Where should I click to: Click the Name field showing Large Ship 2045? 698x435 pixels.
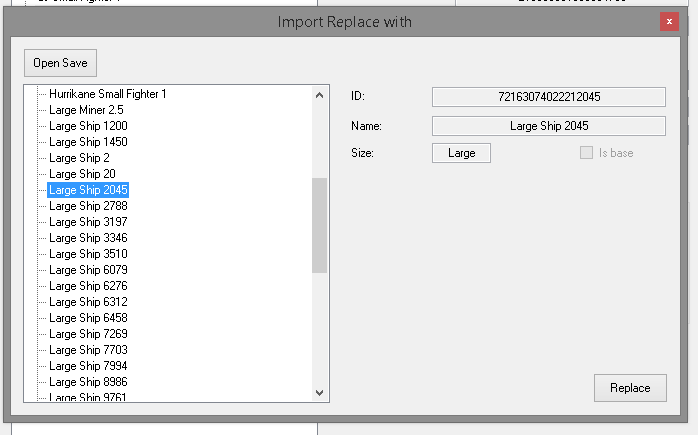point(548,126)
